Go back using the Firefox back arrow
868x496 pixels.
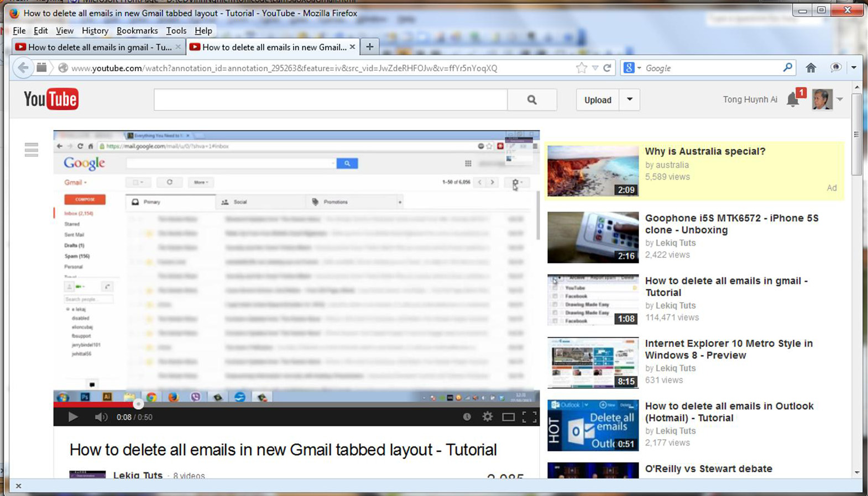point(23,68)
